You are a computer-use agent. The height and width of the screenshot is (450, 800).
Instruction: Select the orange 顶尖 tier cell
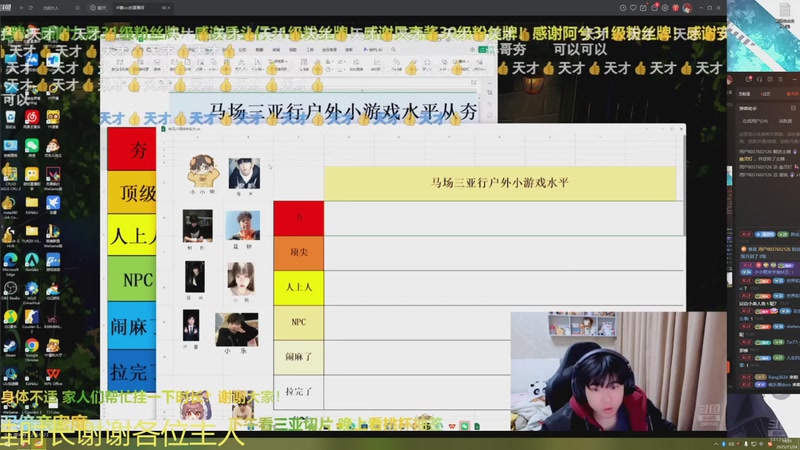[x=299, y=253]
